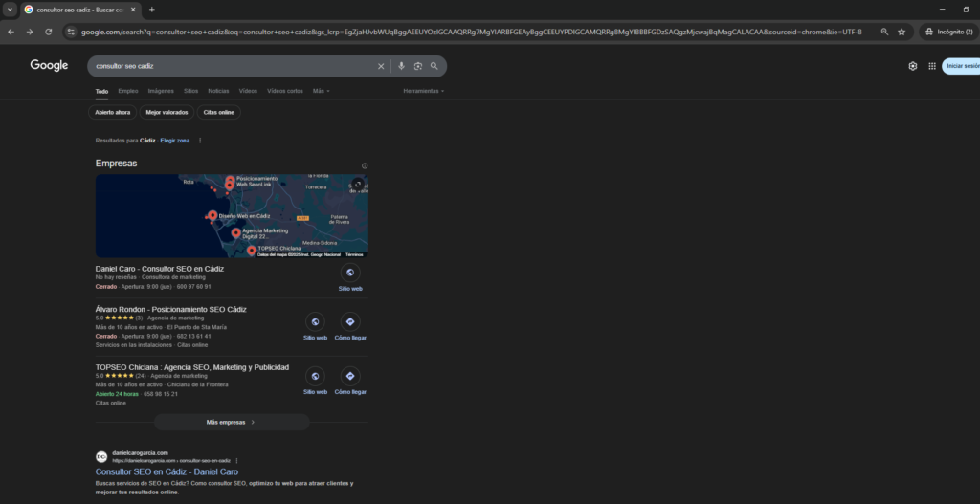Click the Iniciar sesión button

961,66
